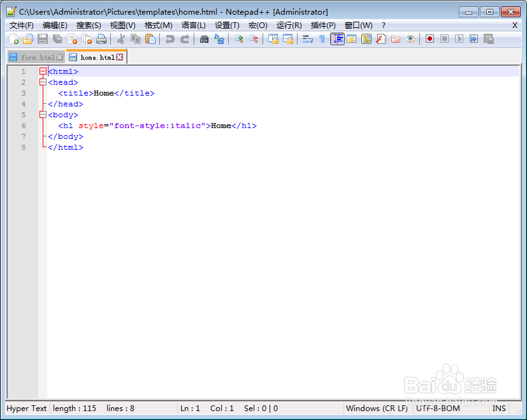Open the 窗口(W) menu
Screen dimensions: 527x420
[359, 25]
